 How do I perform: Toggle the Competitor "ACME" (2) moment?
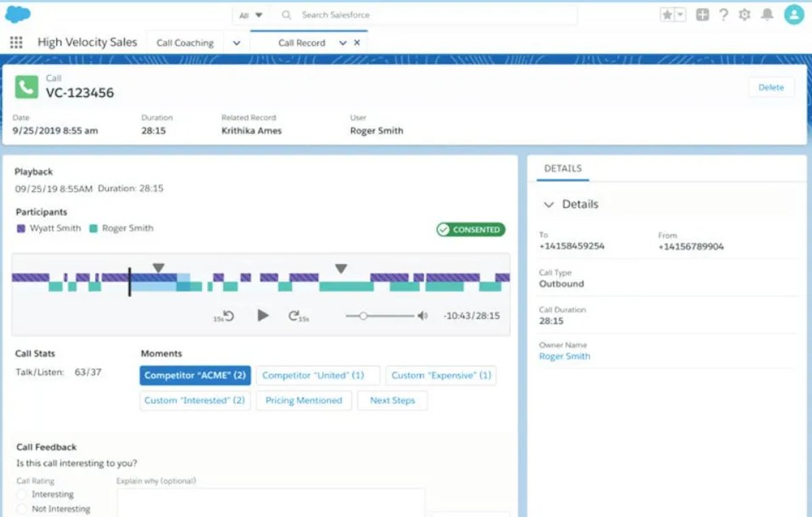click(195, 376)
